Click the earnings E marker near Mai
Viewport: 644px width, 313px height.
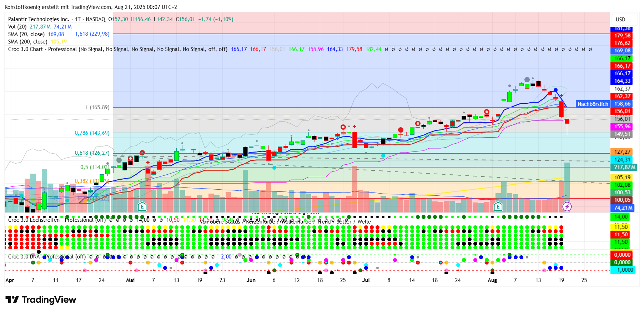pyautogui.click(x=142, y=206)
